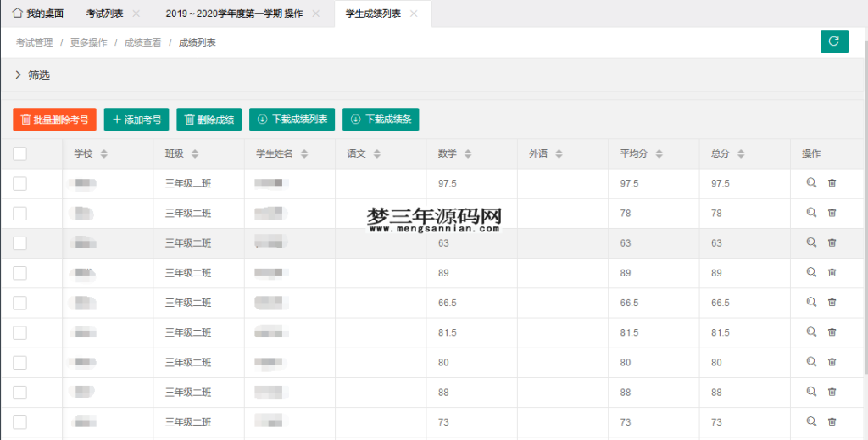Screen dimensions: 868x440
Task: Click 三年级二班 in the 97.5 row
Action: pos(188,183)
